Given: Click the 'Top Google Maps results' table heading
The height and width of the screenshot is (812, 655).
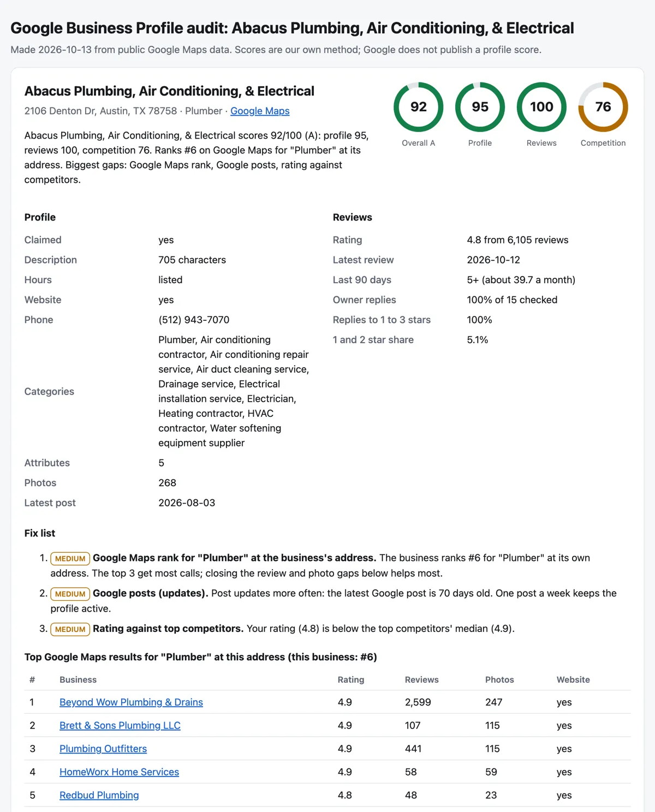Looking at the screenshot, I should (201, 657).
